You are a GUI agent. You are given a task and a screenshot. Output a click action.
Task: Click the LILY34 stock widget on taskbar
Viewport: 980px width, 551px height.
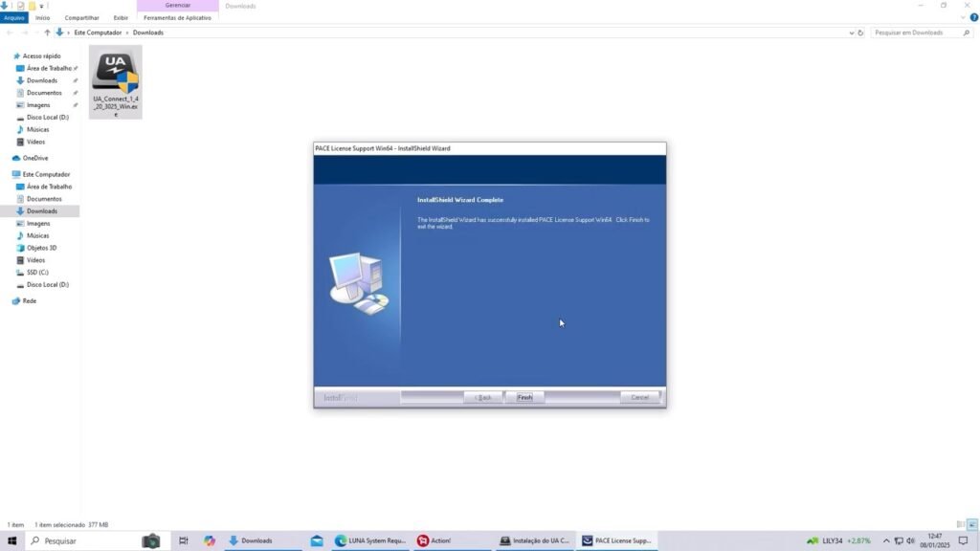(x=838, y=541)
